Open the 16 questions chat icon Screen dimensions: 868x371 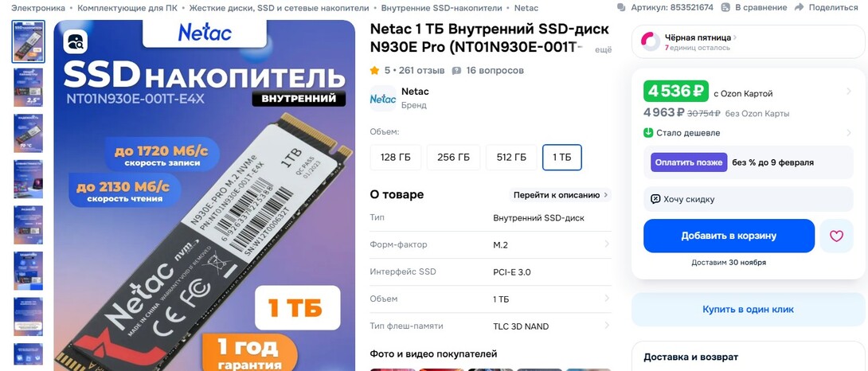[457, 71]
